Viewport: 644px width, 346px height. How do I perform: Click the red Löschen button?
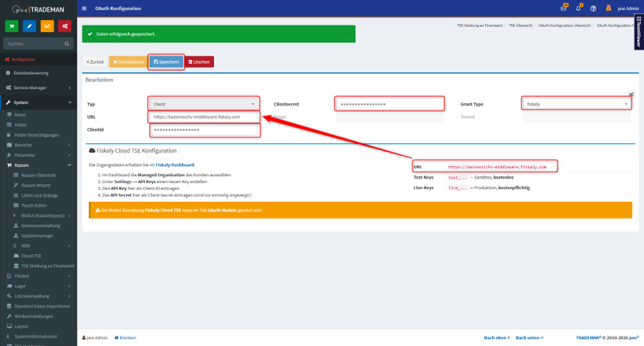click(199, 62)
